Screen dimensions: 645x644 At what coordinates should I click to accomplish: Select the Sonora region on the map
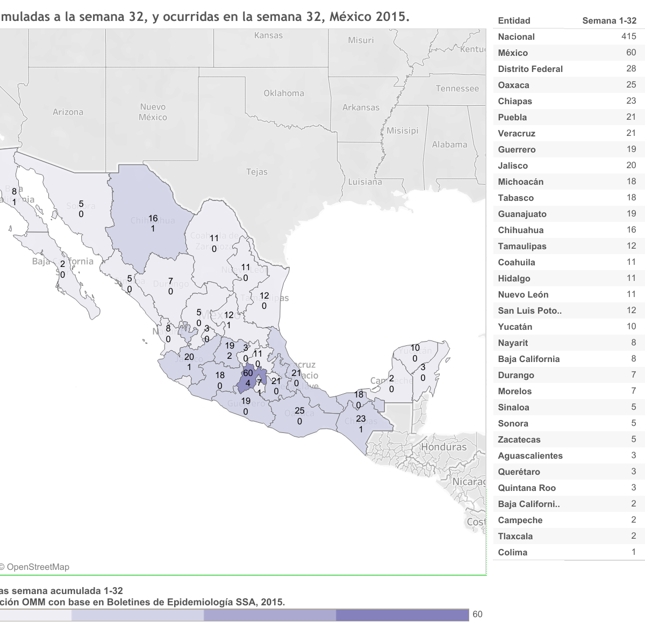pos(81,209)
